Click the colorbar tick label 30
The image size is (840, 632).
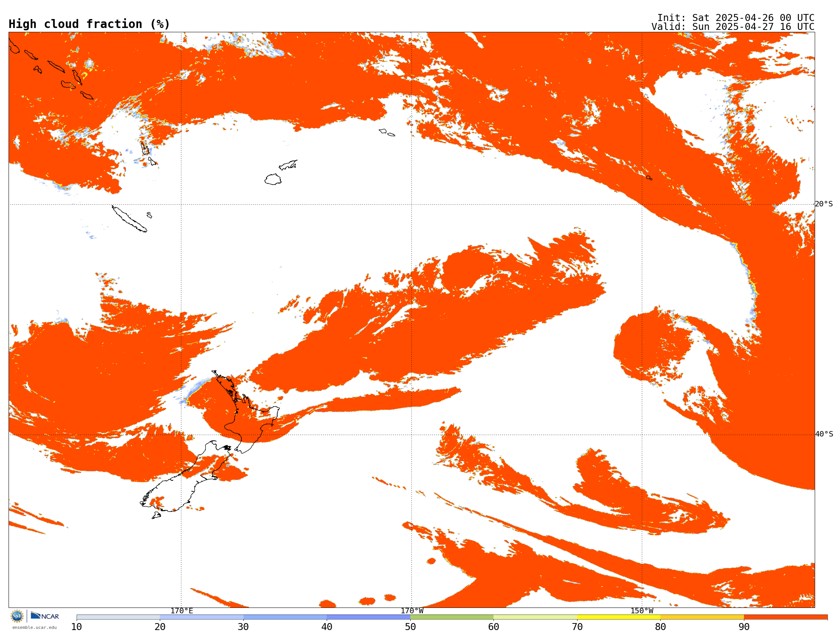(x=243, y=627)
